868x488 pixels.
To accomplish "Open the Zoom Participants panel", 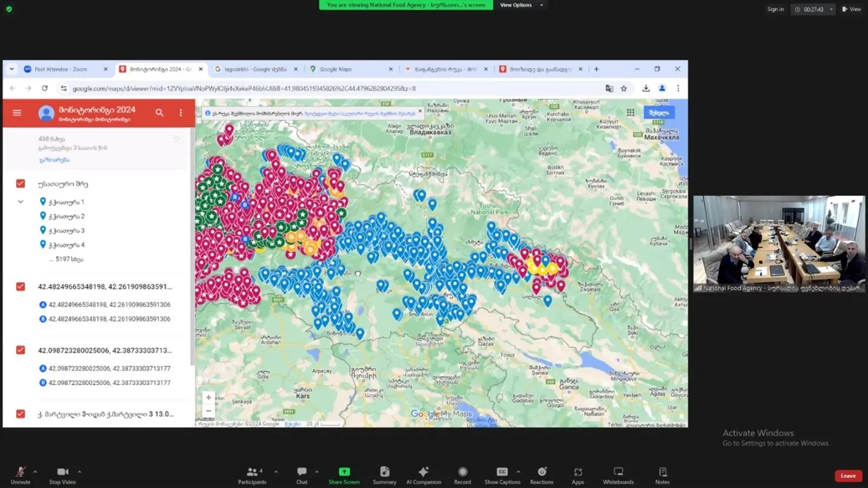I will click(x=252, y=476).
